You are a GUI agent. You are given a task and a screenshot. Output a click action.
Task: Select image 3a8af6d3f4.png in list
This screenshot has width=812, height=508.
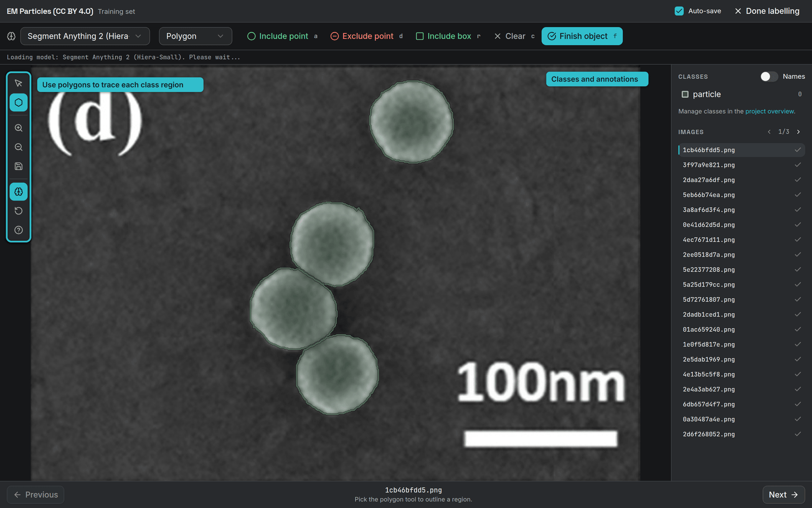pyautogui.click(x=741, y=210)
